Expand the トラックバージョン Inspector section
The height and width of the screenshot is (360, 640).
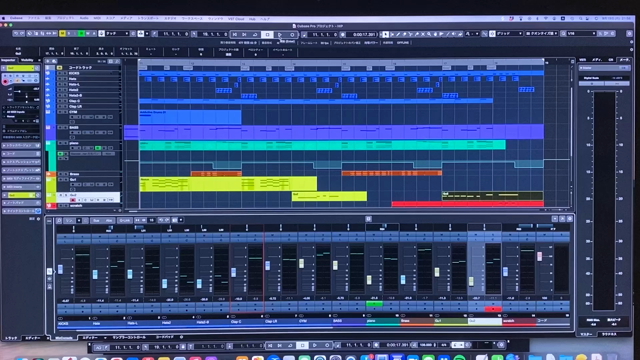[21, 145]
